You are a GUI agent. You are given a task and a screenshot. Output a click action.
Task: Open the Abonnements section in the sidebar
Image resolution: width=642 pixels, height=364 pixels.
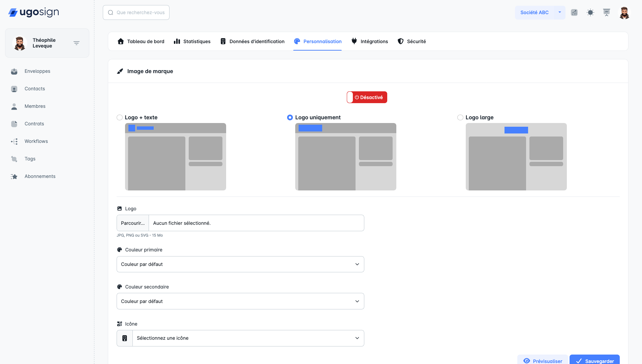39,176
